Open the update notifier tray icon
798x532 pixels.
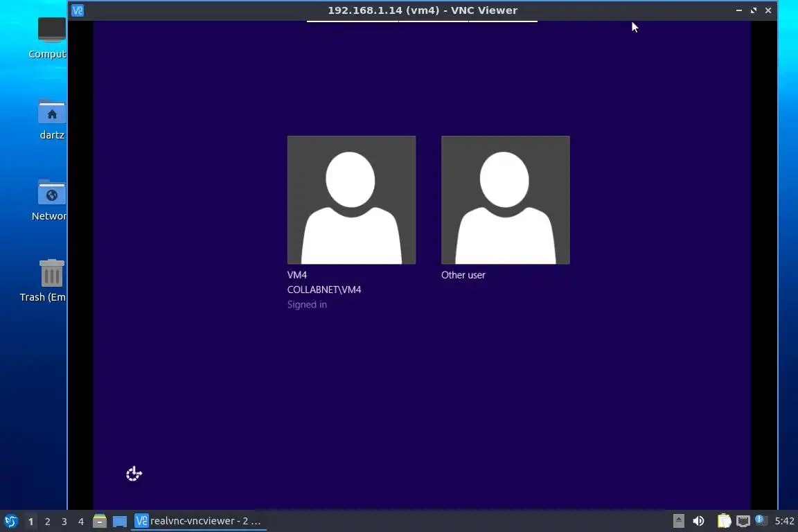pyautogui.click(x=761, y=520)
